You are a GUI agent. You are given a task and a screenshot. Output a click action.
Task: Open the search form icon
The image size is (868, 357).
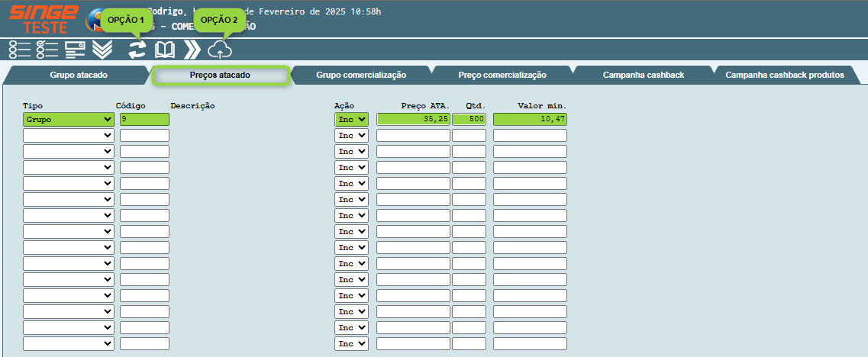pyautogui.click(x=75, y=50)
